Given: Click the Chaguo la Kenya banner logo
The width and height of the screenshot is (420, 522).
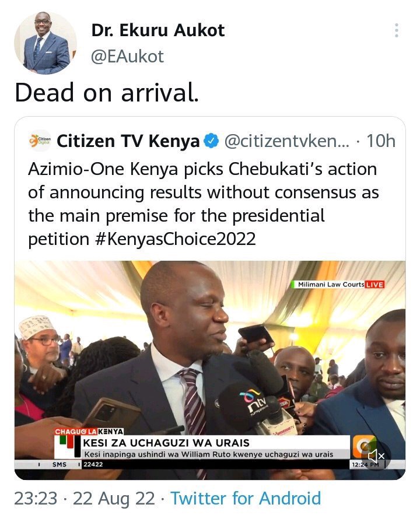Looking at the screenshot, I should coord(89,432).
